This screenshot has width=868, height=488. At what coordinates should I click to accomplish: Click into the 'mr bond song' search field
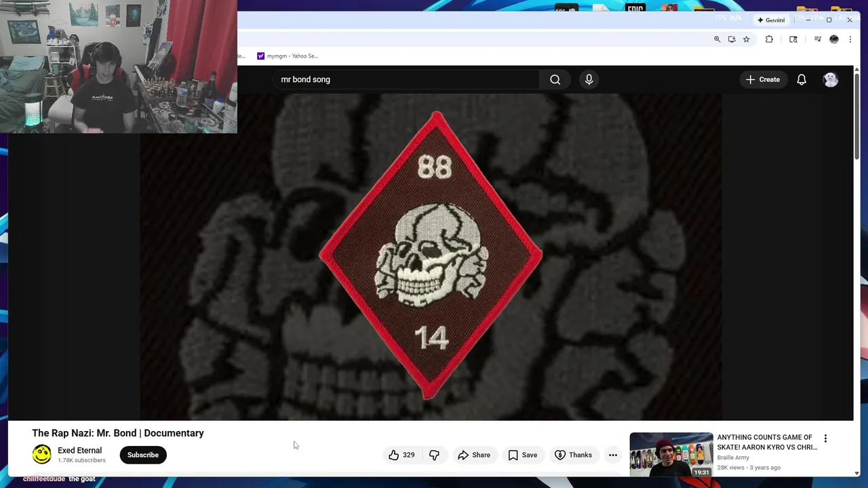pos(407,79)
